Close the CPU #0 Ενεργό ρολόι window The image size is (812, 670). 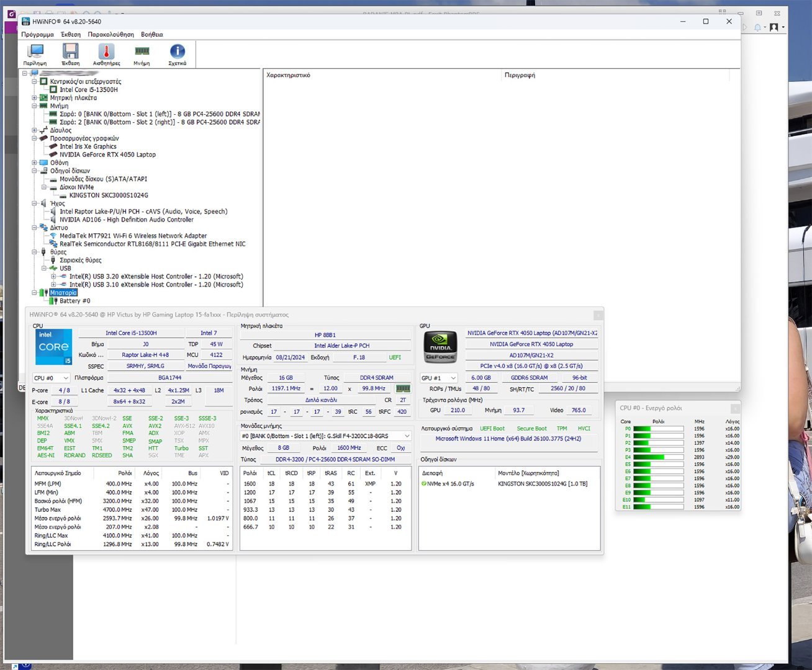(735, 408)
